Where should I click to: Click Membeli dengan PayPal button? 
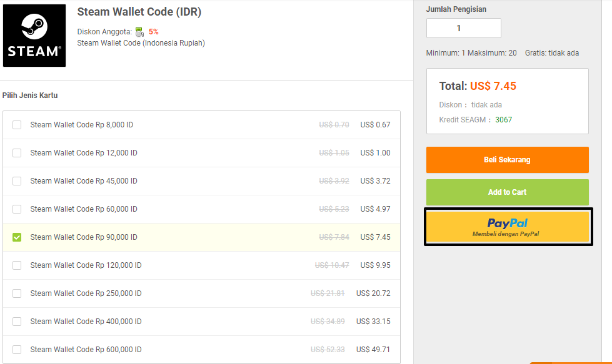(x=508, y=226)
